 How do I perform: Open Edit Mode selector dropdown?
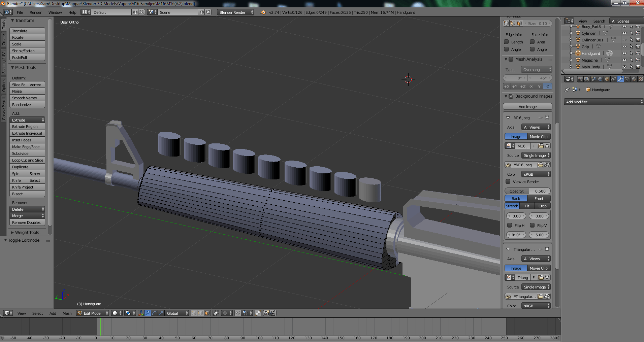coord(93,313)
